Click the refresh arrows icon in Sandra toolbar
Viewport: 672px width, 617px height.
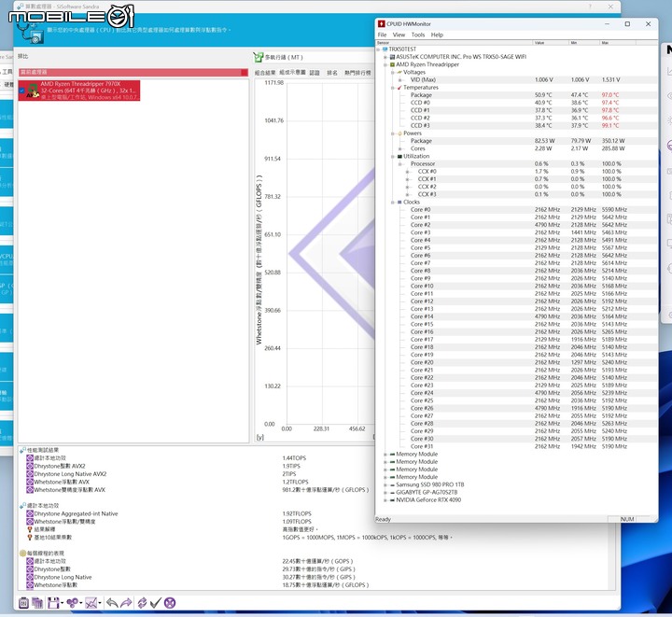click(x=142, y=603)
